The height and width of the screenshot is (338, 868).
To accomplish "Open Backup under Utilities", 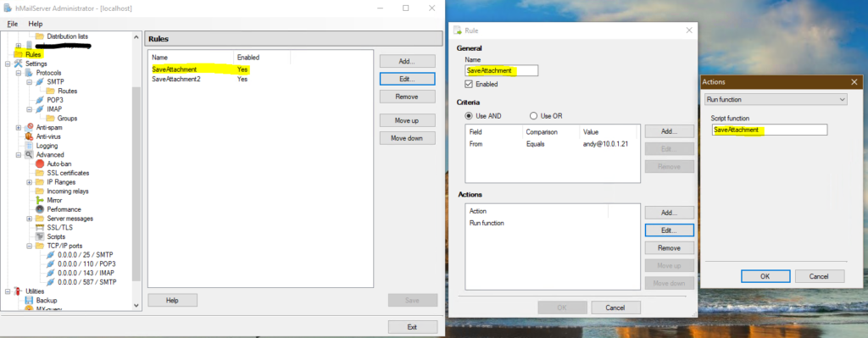I will (47, 301).
